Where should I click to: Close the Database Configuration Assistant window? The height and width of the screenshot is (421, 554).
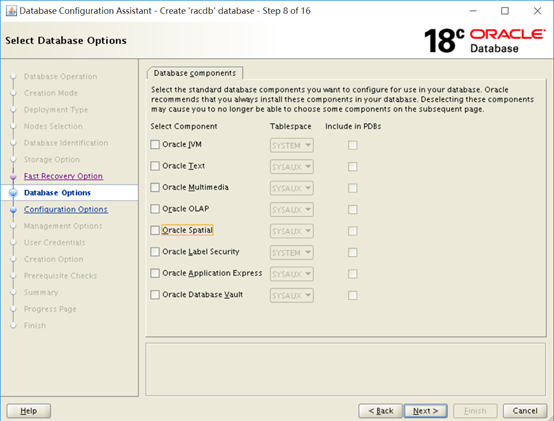pyautogui.click(x=537, y=11)
